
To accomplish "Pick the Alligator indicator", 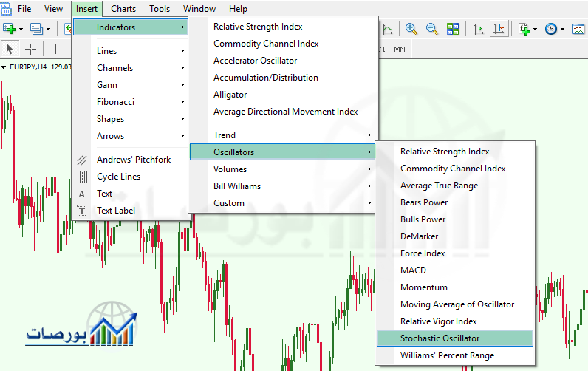I will [x=283, y=95].
